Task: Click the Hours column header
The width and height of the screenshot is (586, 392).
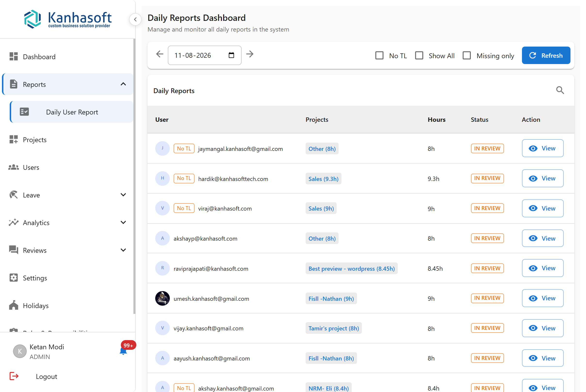Action: point(437,120)
